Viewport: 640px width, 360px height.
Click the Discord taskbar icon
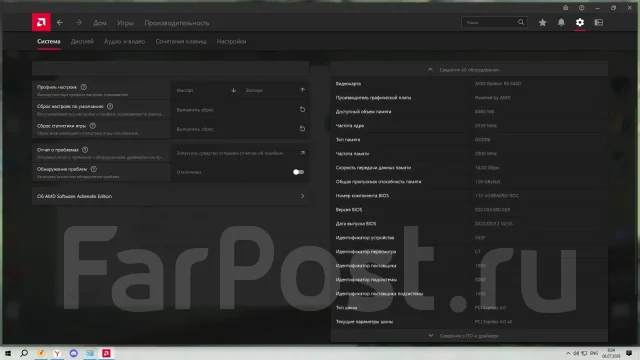(73, 353)
